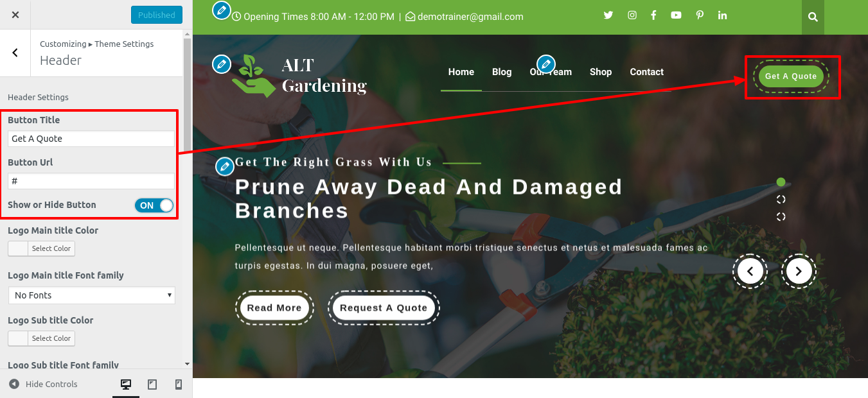Open the LinkedIn social icon
The width and height of the screenshot is (868, 398).
coord(723,15)
